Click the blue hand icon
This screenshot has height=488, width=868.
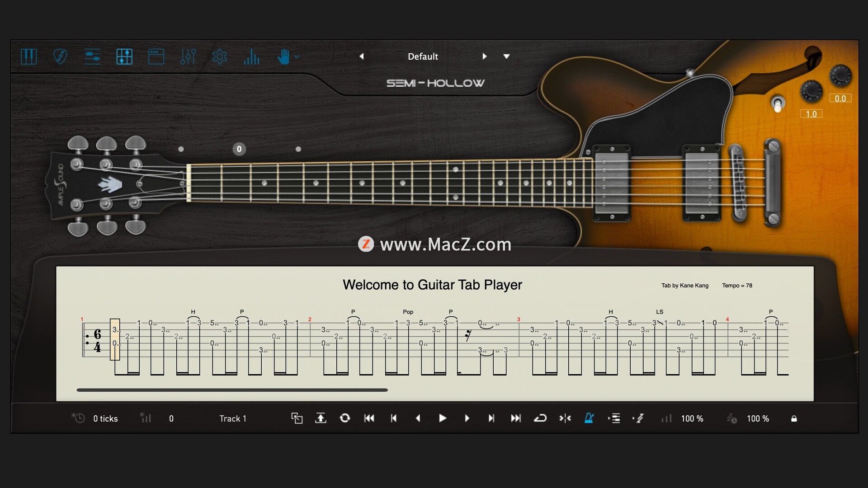[x=283, y=56]
